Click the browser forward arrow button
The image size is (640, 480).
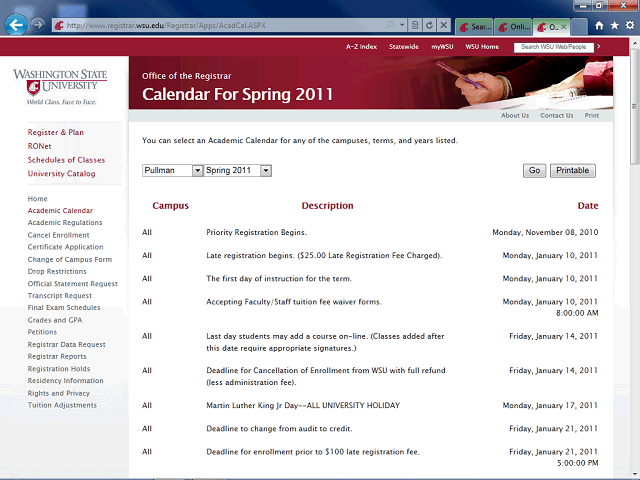coord(38,25)
